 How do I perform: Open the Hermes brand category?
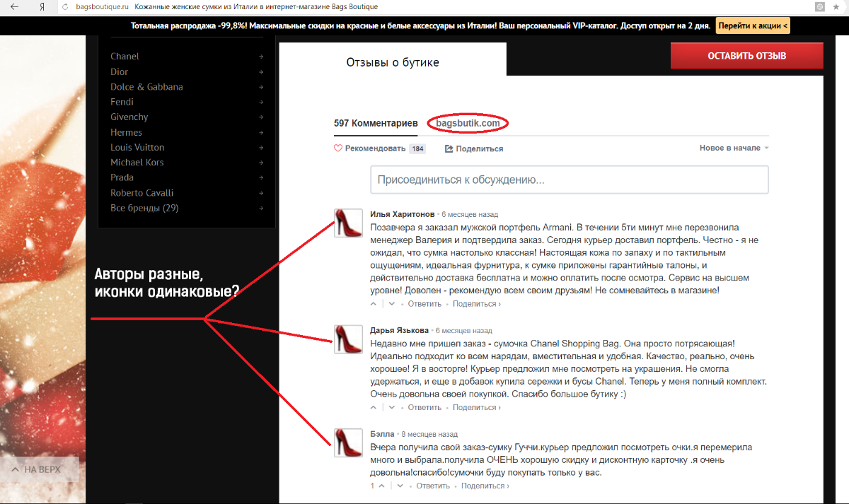126,133
